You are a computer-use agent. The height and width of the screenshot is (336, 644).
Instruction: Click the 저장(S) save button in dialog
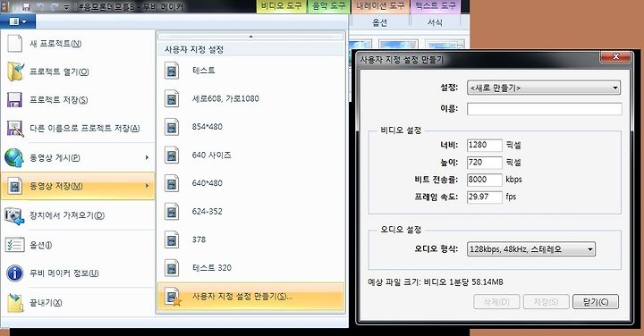click(547, 302)
